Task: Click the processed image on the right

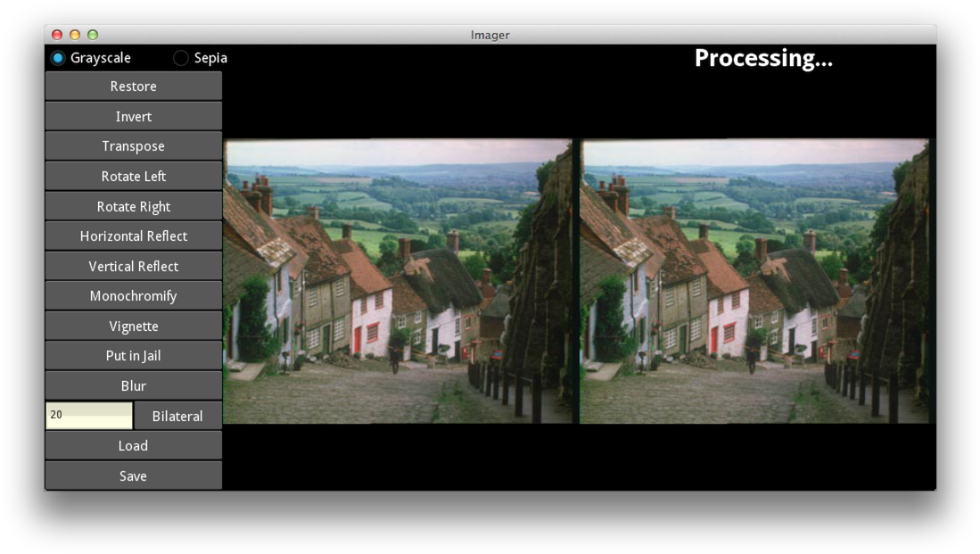Action: click(x=754, y=281)
